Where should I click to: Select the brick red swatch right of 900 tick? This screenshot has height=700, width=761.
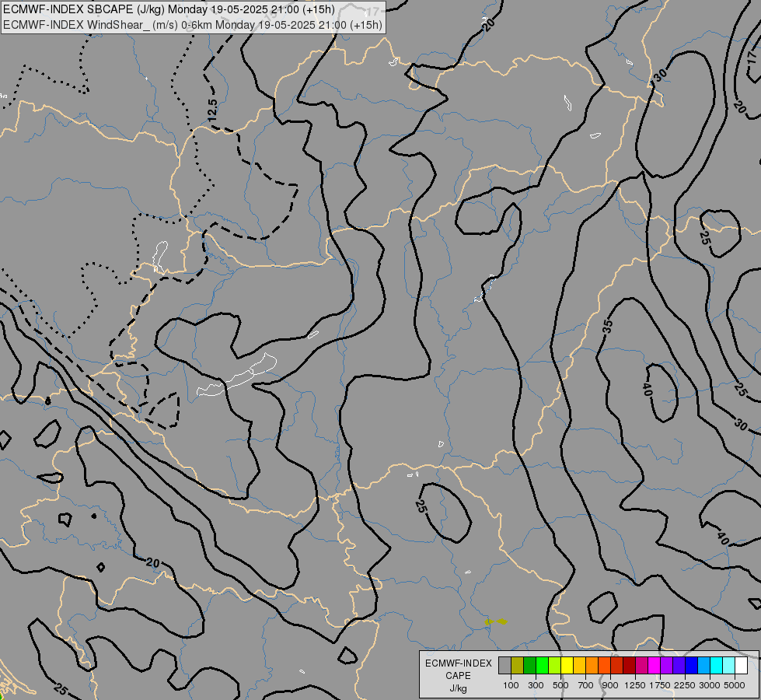click(617, 666)
